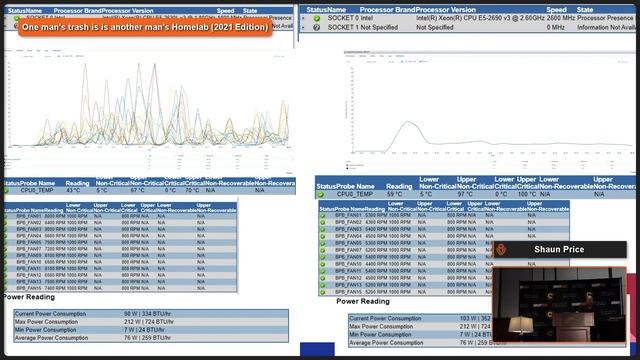Screen dimensions: 640x360
Task: Click the right 'Power Reading' heading above 103 W
Action: click(x=363, y=301)
